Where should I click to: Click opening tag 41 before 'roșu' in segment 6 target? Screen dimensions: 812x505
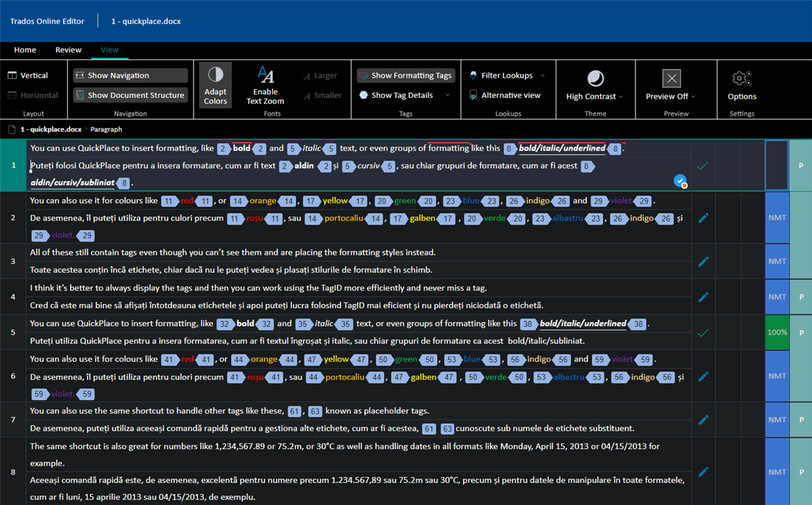[x=235, y=377]
